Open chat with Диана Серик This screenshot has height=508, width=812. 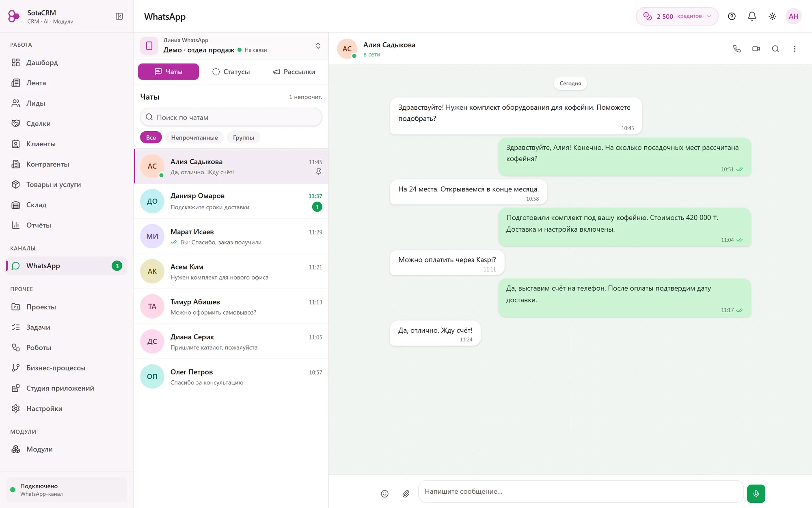click(x=231, y=341)
